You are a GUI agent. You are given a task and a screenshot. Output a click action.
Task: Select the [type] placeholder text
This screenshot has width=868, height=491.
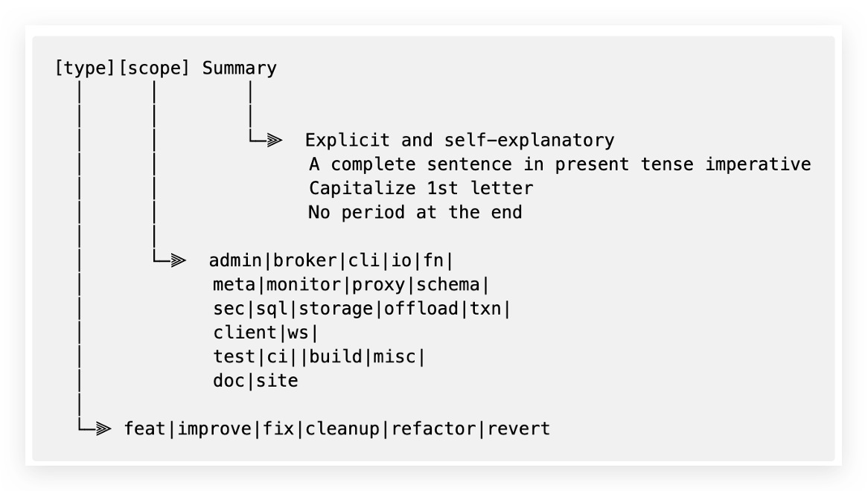point(83,68)
